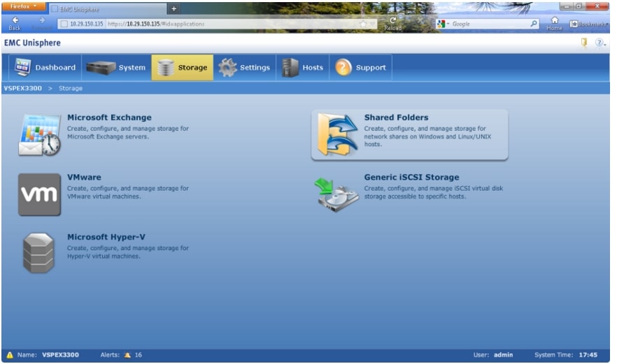Open the Microsoft Hyper-V heading link
The image size is (617, 364).
click(106, 237)
